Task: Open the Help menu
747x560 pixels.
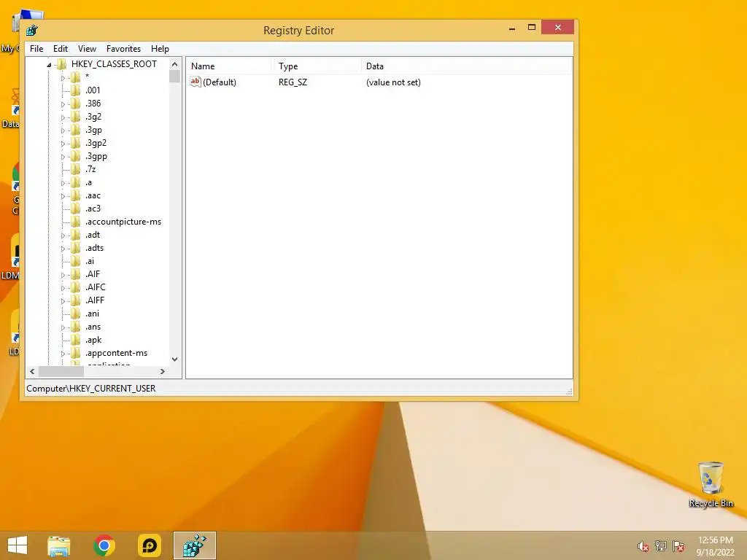Action: pos(160,49)
